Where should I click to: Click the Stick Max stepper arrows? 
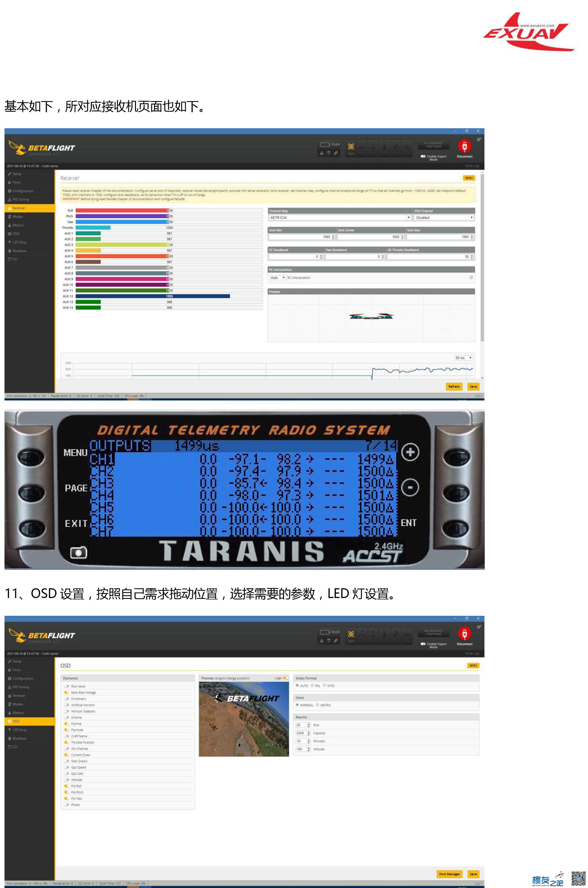tap(472, 237)
